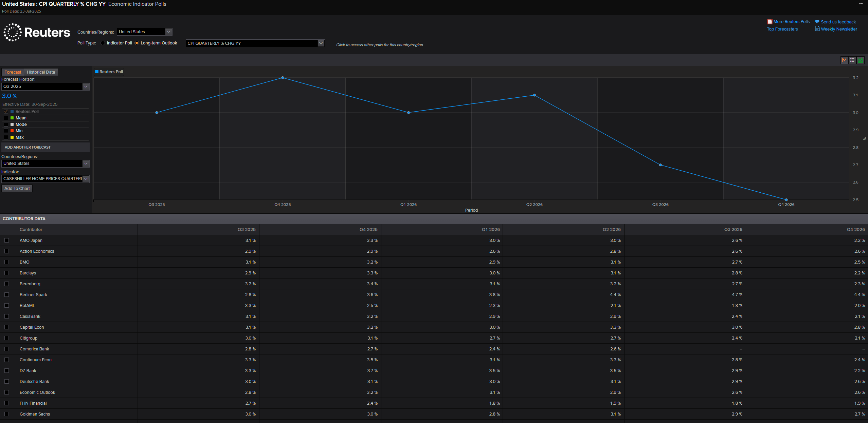Screen dimensions: 868x423
Task: Click the DZ Bank contributor name
Action: tap(28, 371)
